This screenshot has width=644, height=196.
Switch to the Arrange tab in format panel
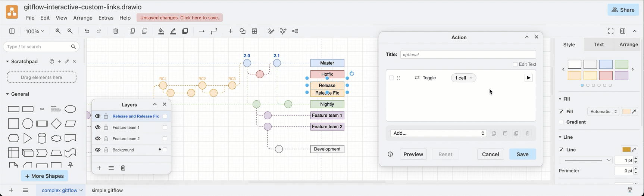coord(628,45)
